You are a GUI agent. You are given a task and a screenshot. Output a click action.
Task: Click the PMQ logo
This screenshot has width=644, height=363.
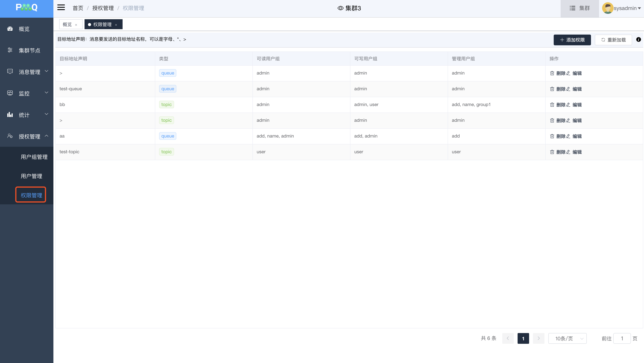coord(27,8)
